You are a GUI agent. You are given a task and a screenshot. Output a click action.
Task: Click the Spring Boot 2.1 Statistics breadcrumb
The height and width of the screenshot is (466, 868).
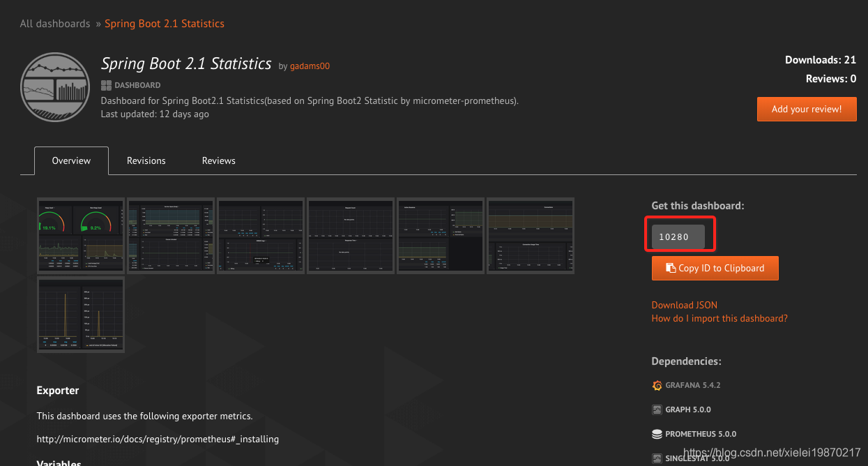coord(165,24)
